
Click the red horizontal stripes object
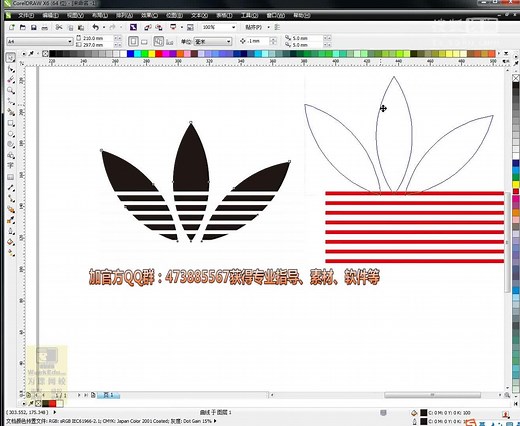414,227
